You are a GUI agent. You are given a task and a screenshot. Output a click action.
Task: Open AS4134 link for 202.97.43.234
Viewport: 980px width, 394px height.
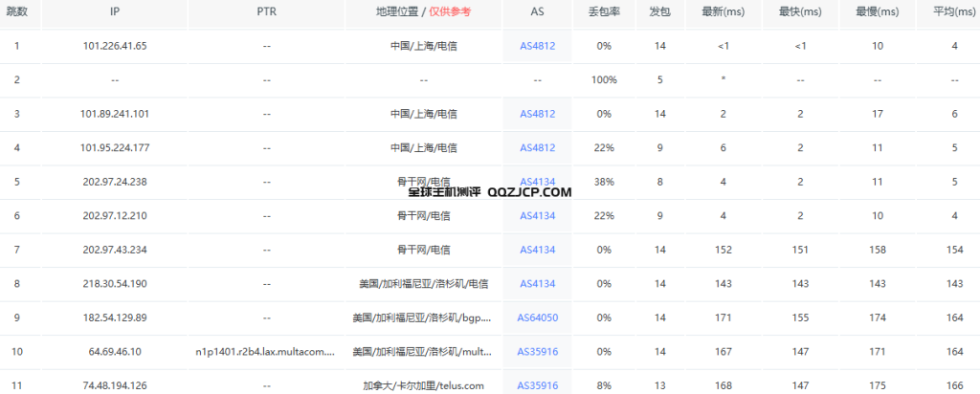[x=538, y=250]
